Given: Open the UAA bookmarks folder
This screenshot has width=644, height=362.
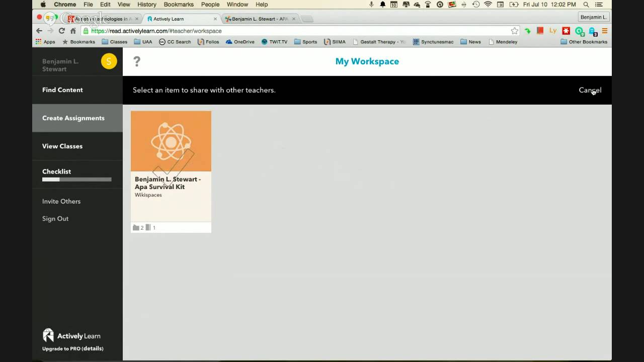Looking at the screenshot, I should (x=143, y=42).
